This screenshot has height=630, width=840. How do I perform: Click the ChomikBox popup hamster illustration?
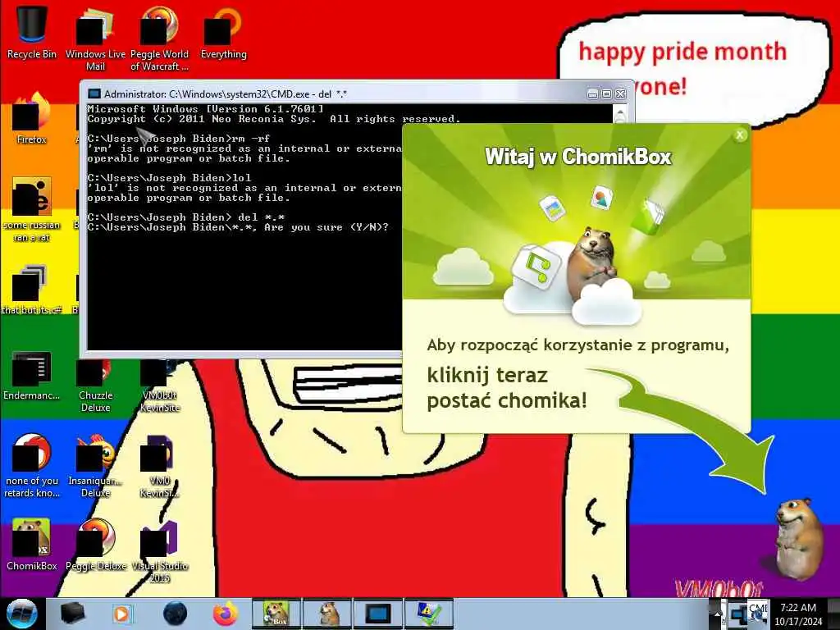(x=592, y=262)
